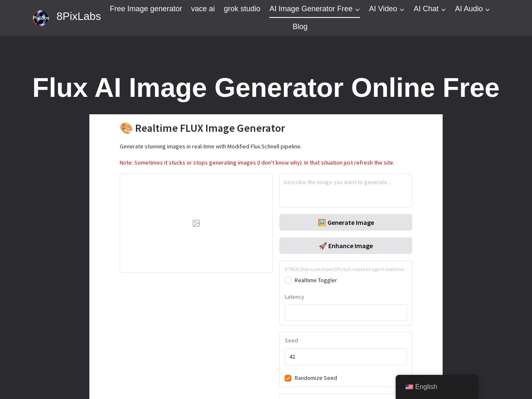Click the US flag language icon
The image size is (532, 399).
[409, 387]
